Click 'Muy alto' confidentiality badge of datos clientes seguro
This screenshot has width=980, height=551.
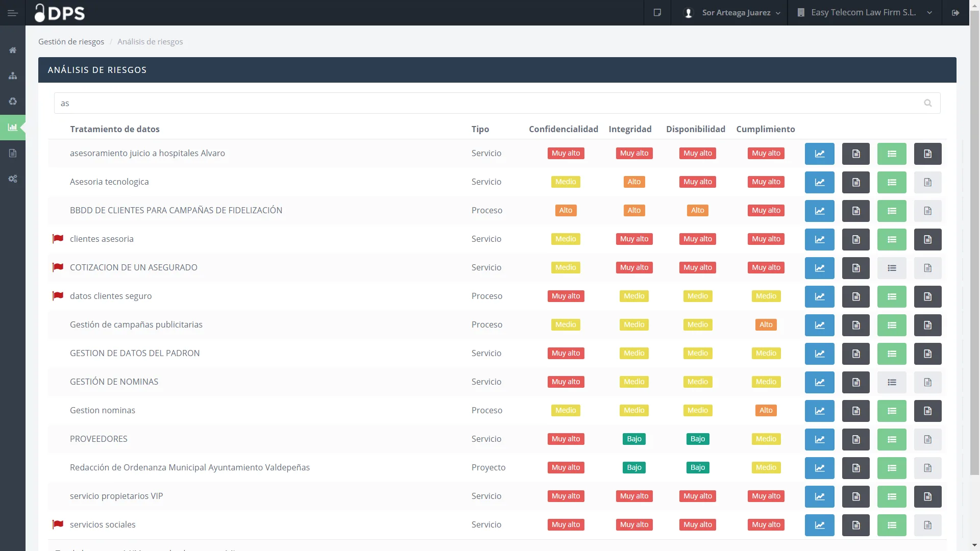566,296
